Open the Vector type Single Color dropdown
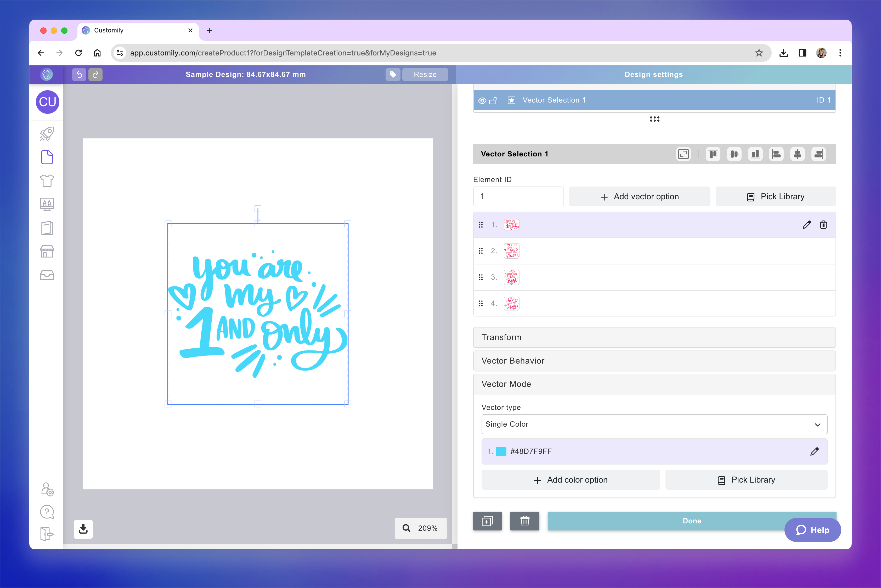The height and width of the screenshot is (588, 881). (654, 424)
